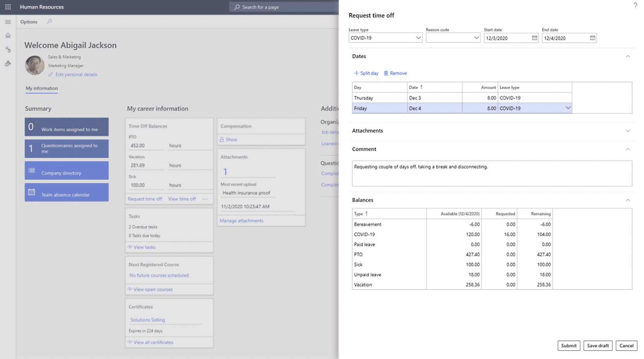Screen dimensions: 644x359
Task: Click in the Comment text box
Action: (492, 174)
